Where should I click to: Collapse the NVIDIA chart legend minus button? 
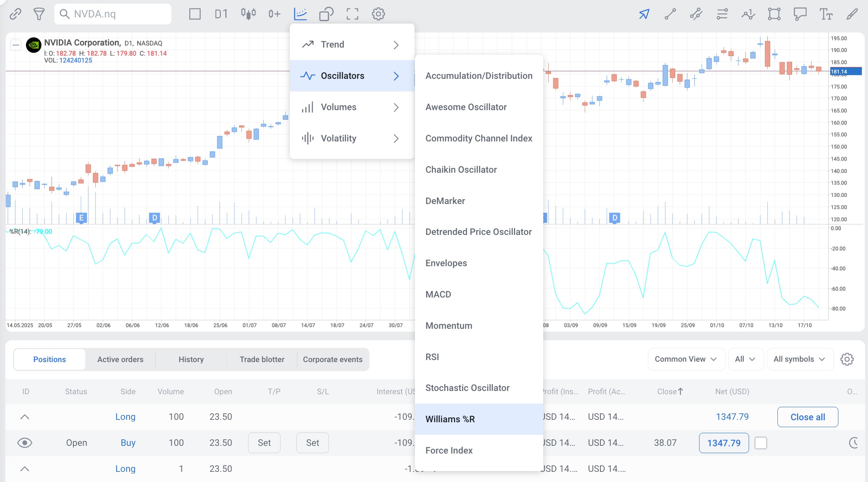pos(16,45)
